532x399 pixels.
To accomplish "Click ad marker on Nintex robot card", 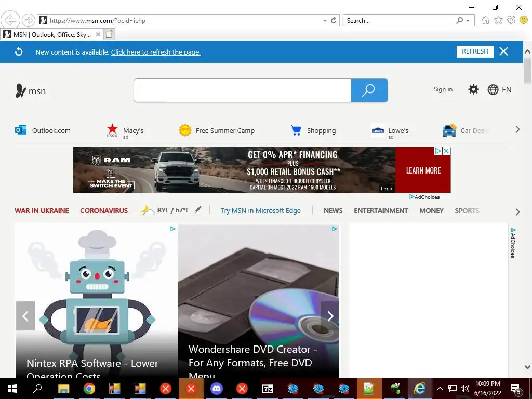I will tap(172, 229).
